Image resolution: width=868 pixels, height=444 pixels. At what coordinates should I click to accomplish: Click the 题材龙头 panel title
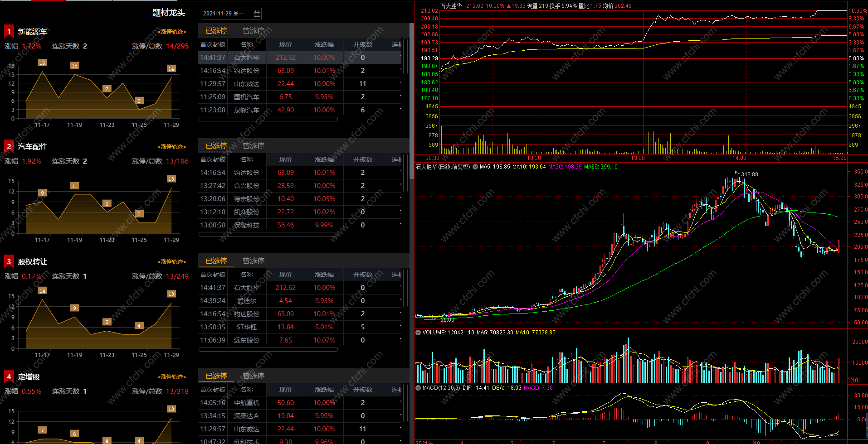point(169,13)
